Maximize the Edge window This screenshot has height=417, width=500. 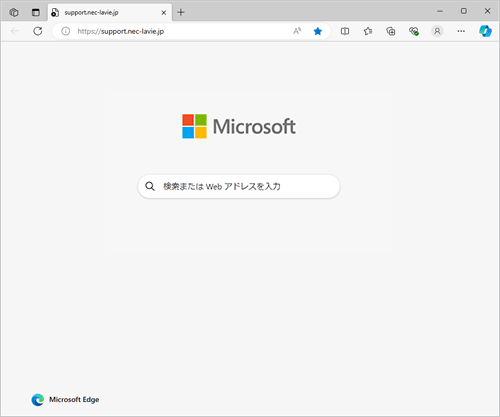coord(464,11)
